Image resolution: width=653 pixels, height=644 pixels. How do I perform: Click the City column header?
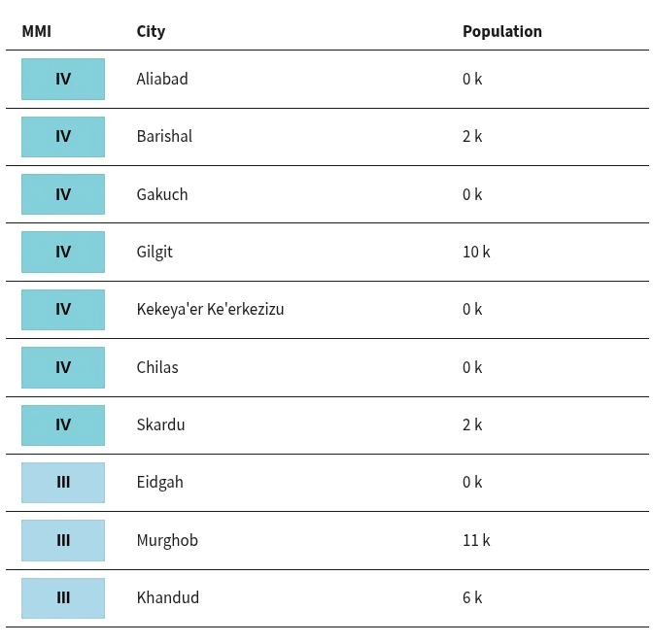(151, 32)
